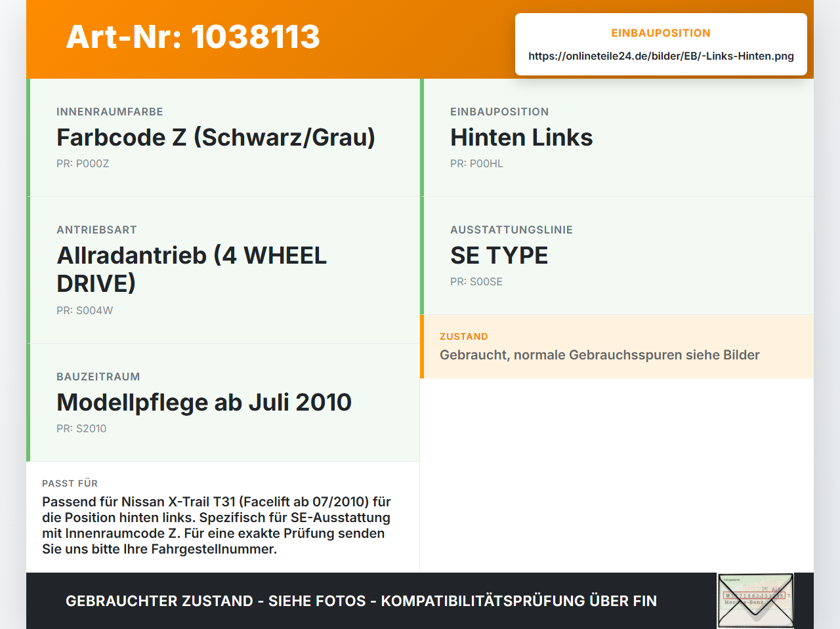Click the GEBRAUCHTER ZUSTAND footer banner text

[361, 601]
